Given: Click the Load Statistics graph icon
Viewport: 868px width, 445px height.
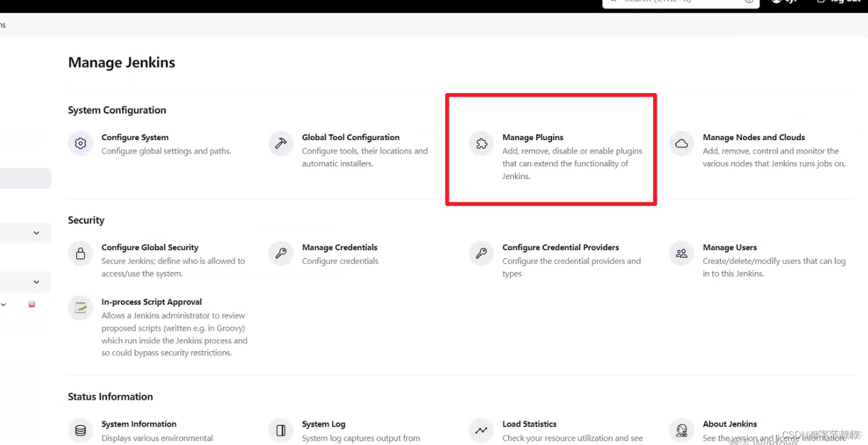Looking at the screenshot, I should (x=481, y=430).
